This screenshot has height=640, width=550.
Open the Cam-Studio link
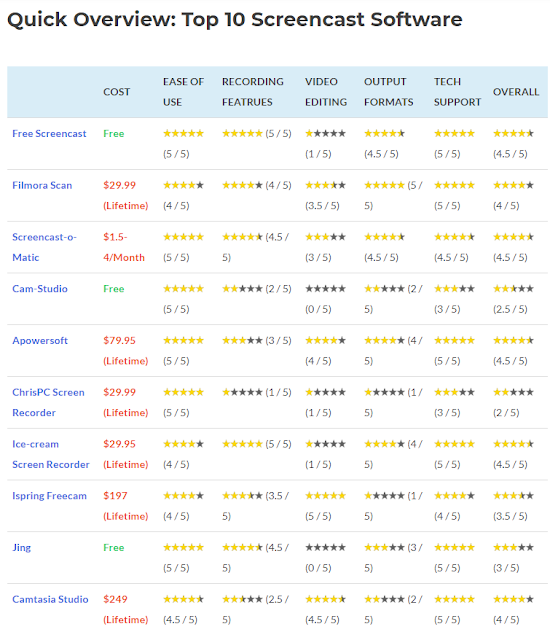[40, 289]
